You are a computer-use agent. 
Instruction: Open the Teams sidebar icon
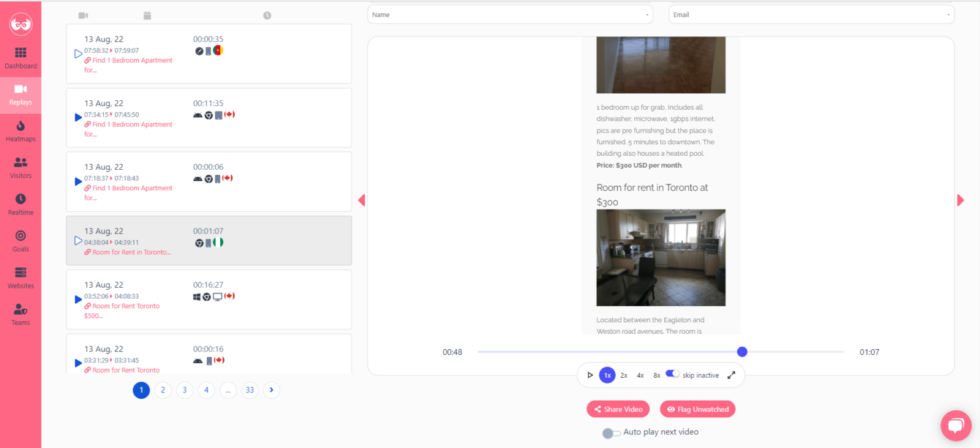[x=20, y=310]
